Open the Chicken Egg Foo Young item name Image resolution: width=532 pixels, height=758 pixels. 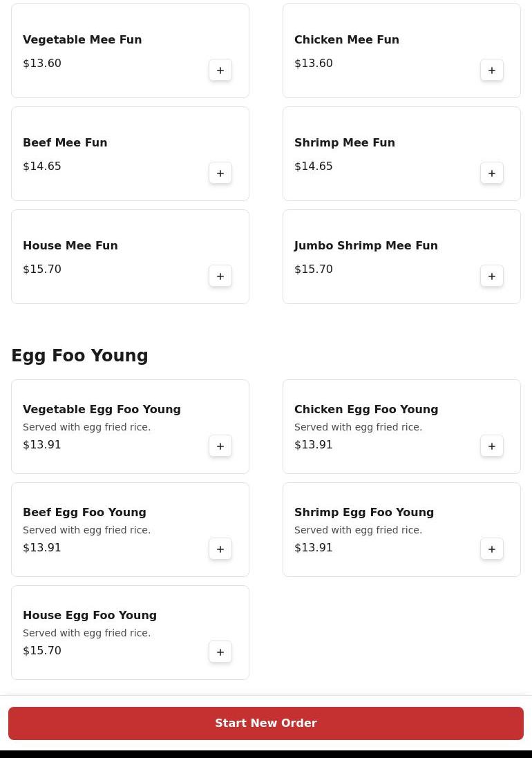click(366, 410)
